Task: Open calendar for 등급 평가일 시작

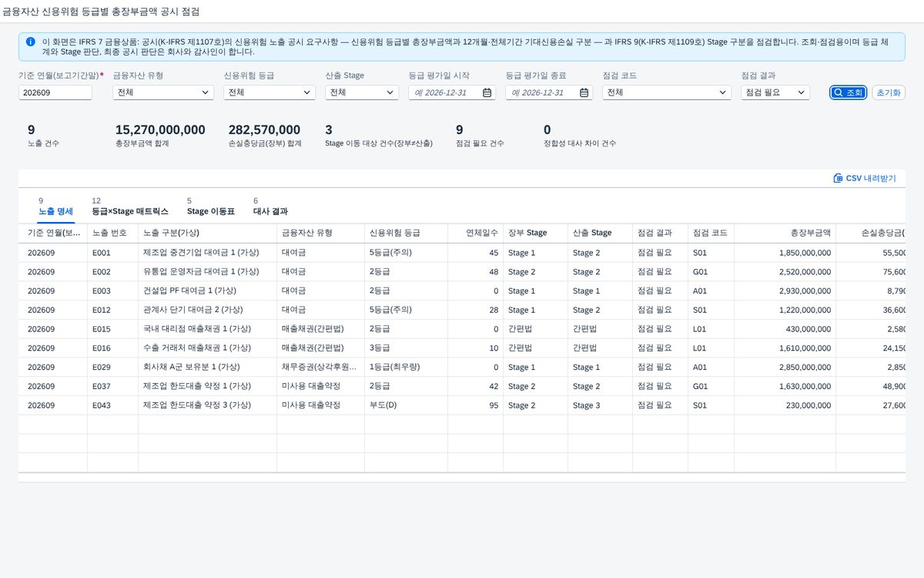Action: tap(487, 92)
